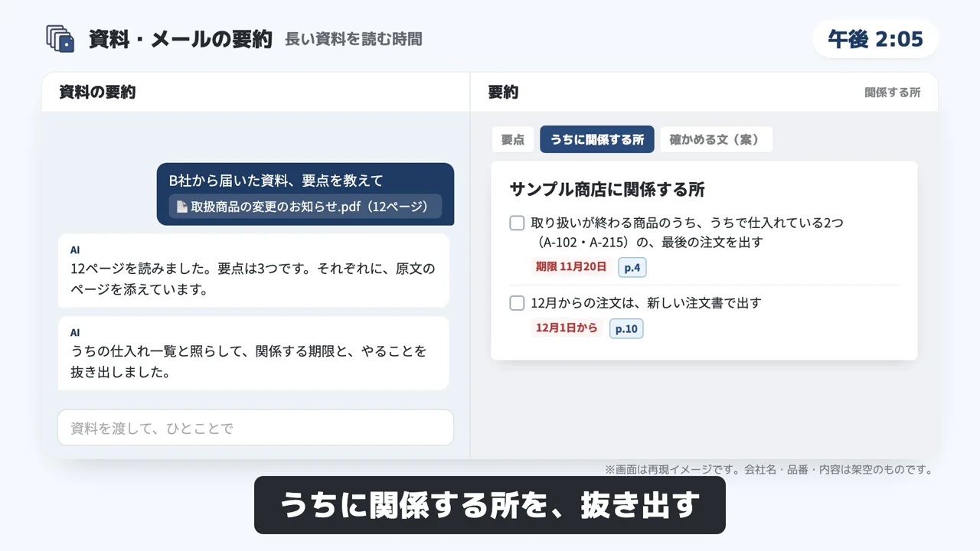980x551 pixels.
Task: Click the 12月1日から date tag
Action: [x=567, y=328]
